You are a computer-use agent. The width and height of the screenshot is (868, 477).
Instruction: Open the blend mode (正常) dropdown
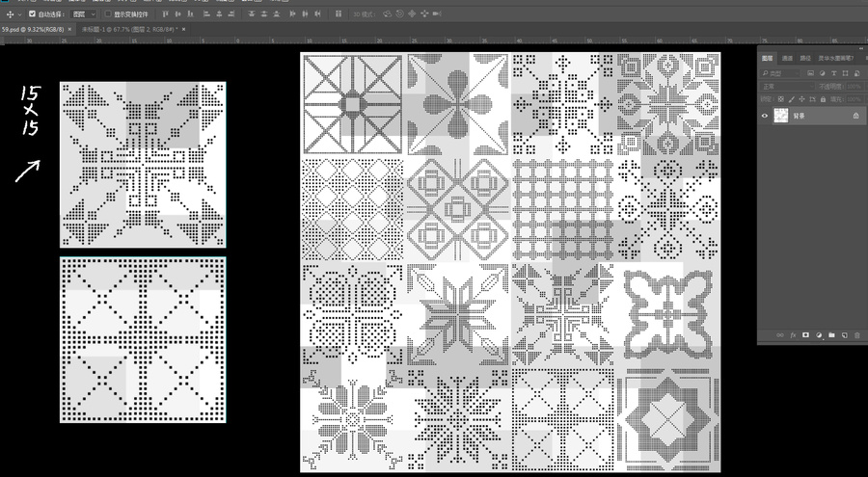coord(788,87)
